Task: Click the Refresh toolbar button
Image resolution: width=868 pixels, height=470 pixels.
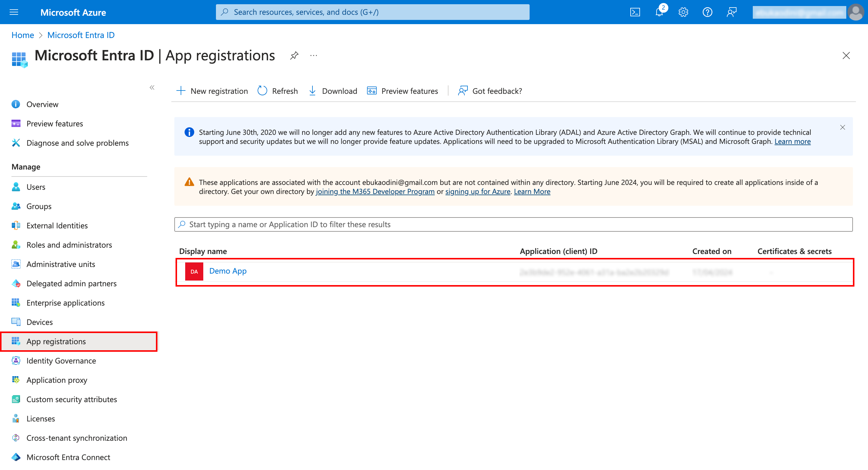Action: (278, 91)
